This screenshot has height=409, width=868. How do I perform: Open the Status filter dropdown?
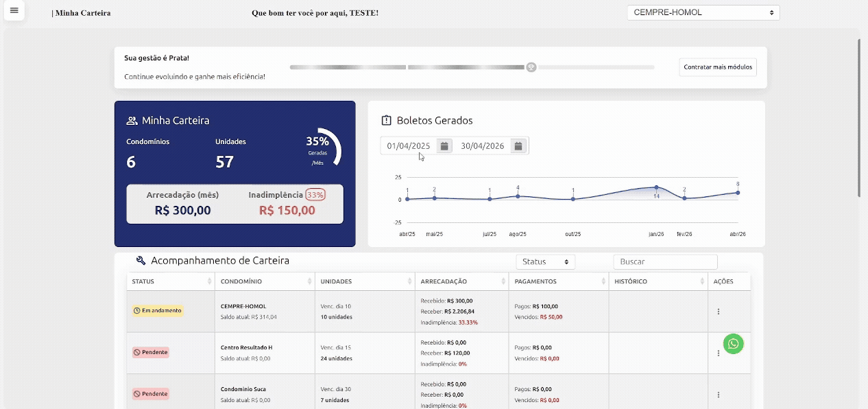click(545, 261)
